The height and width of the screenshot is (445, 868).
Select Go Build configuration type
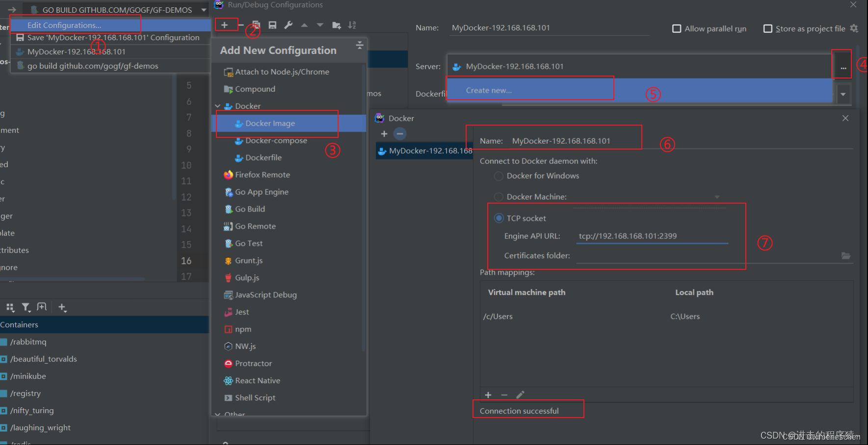[x=289, y=209]
